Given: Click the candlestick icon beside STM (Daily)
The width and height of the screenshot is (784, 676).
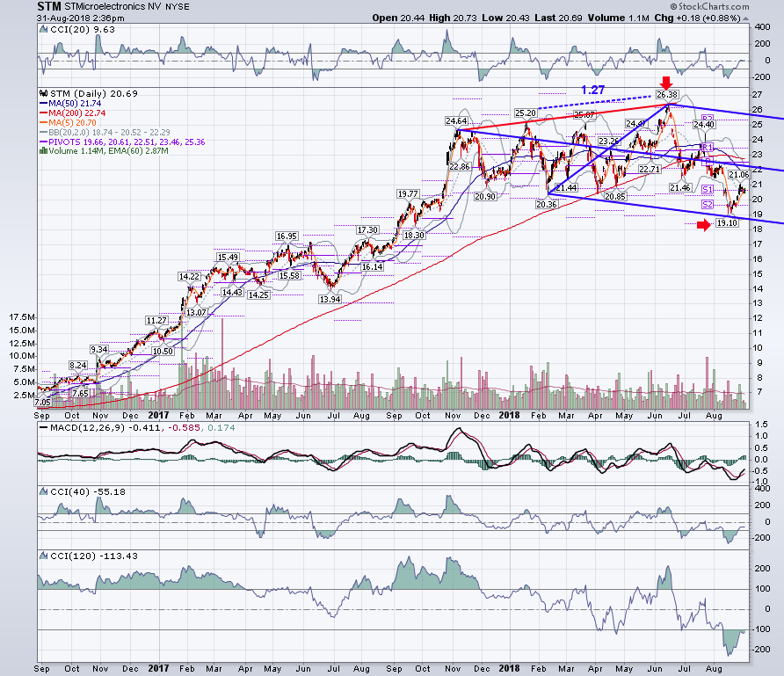Looking at the screenshot, I should (x=43, y=93).
